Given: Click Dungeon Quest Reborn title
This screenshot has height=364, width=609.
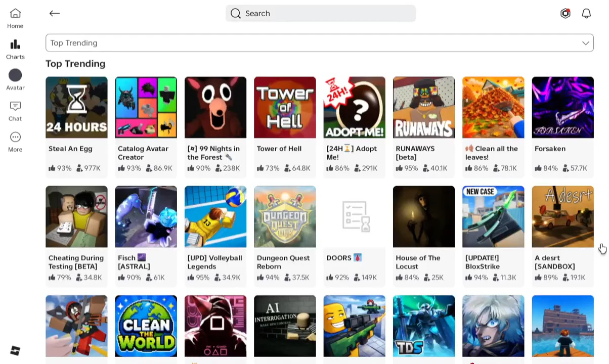Looking at the screenshot, I should (283, 262).
